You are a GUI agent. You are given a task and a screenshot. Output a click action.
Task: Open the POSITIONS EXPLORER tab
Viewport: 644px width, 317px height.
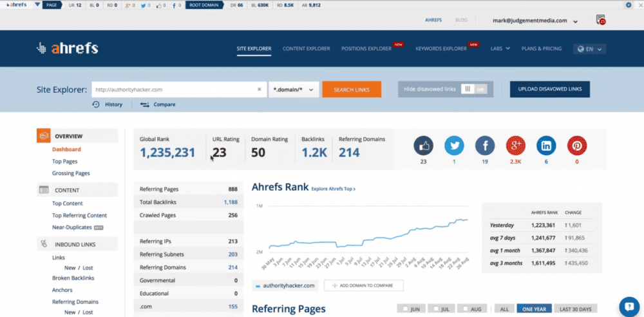point(366,48)
